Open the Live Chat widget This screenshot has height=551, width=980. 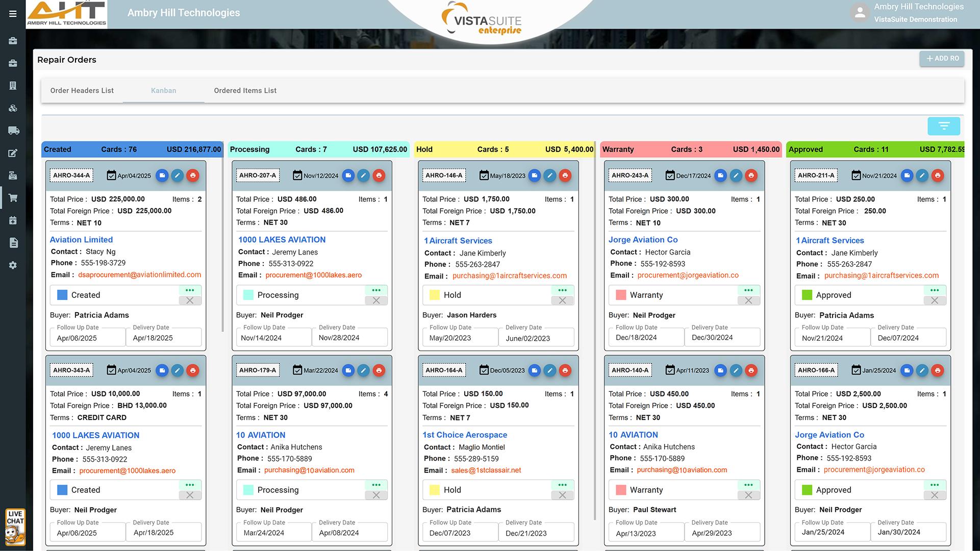[15, 527]
